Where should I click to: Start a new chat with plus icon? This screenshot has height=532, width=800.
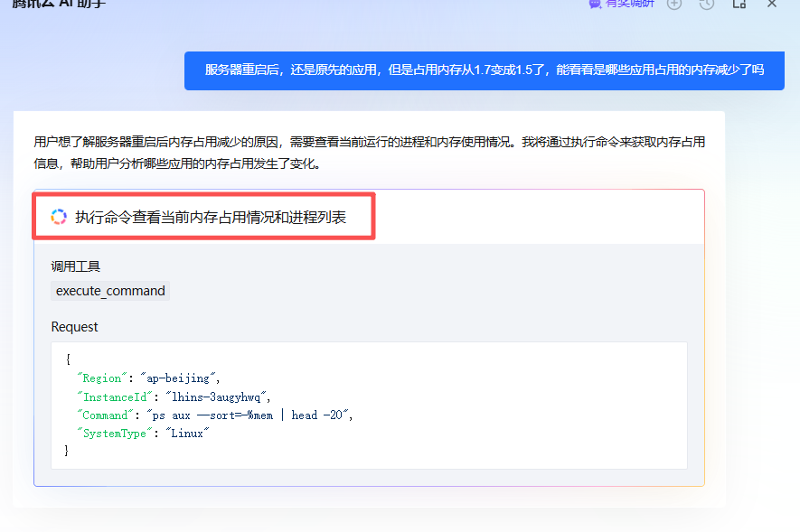pos(673,4)
